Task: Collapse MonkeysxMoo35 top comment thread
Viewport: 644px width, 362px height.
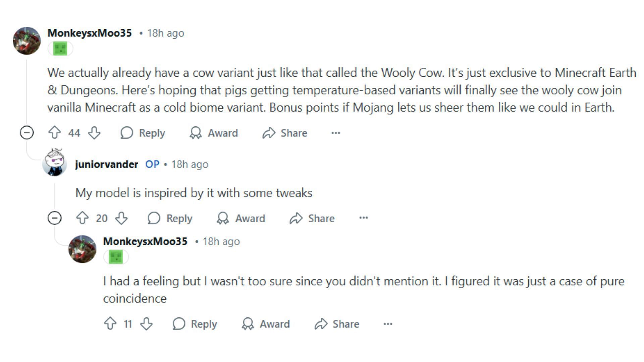Action: pyautogui.click(x=28, y=133)
